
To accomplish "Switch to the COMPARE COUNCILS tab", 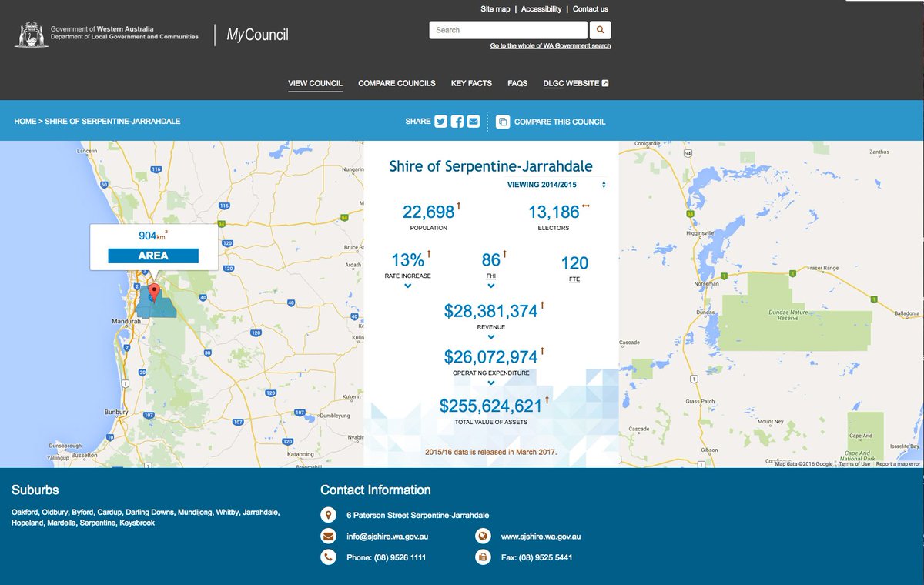I will click(395, 83).
